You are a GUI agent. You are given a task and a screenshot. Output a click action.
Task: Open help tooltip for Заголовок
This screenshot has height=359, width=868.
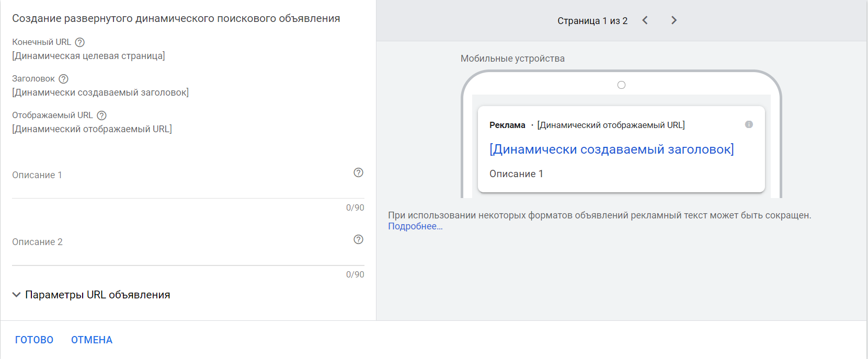[63, 79]
